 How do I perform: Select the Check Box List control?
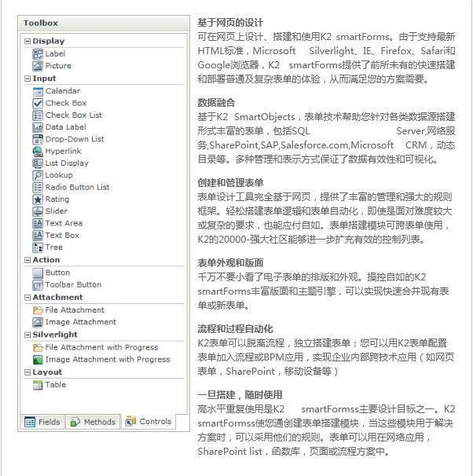(73, 115)
